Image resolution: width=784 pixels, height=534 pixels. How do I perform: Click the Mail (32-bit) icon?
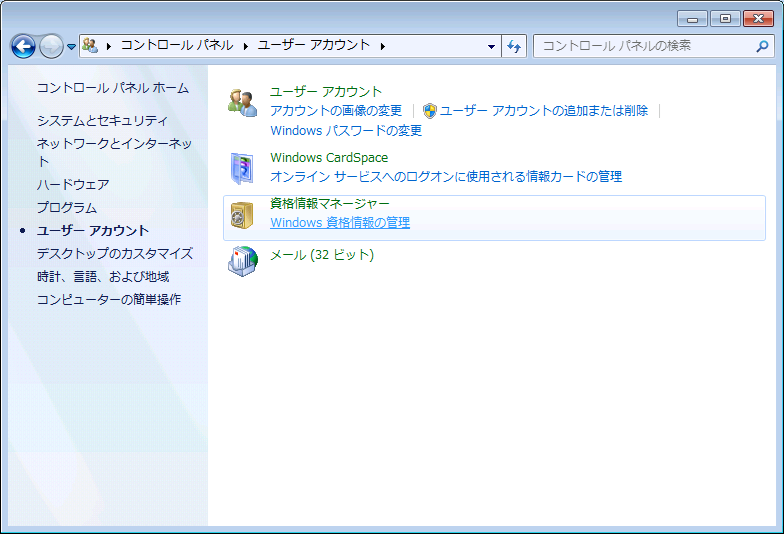pos(243,260)
